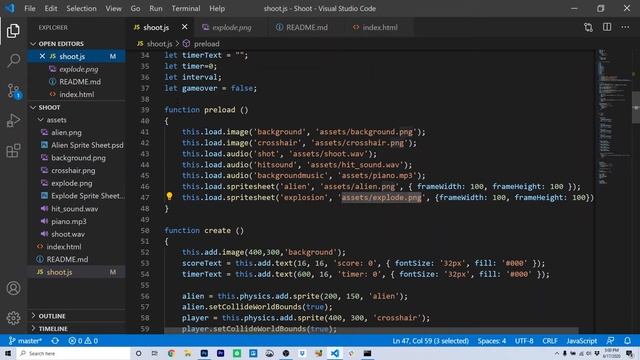This screenshot has width=640, height=360.
Task: Click the lightbulb quick-fix icon on line 47
Action: [169, 196]
